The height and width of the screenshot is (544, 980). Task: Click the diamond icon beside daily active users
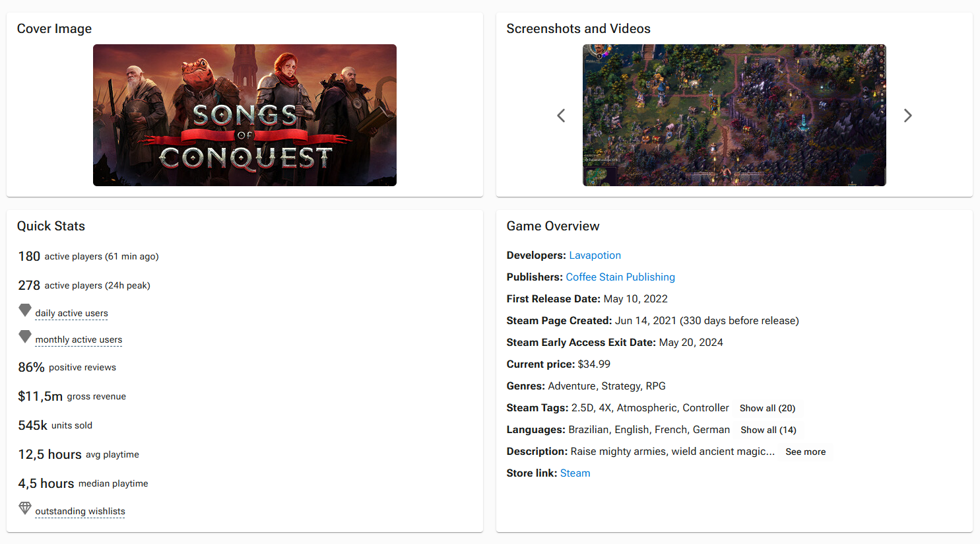(25, 310)
